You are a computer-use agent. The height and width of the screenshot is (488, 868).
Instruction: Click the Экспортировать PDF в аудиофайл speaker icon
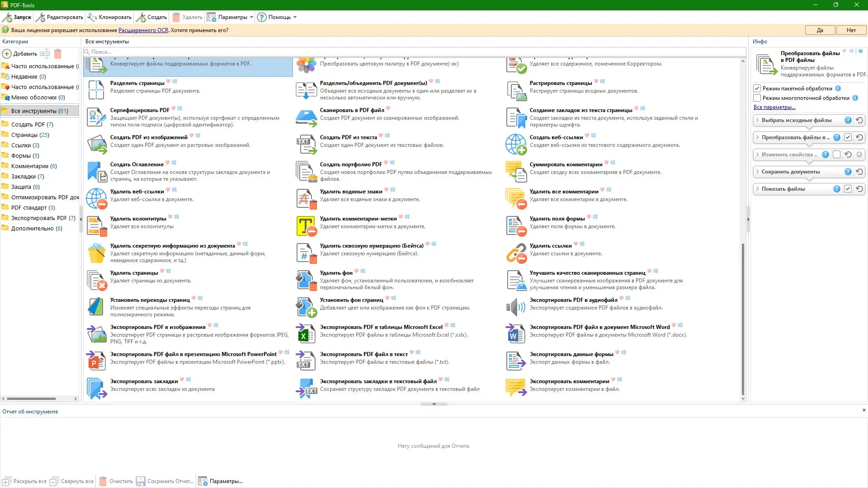pyautogui.click(x=515, y=307)
